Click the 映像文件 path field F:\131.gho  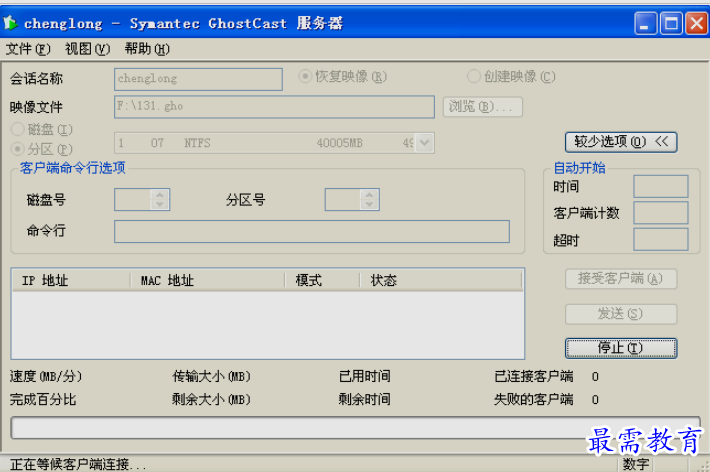click(274, 107)
